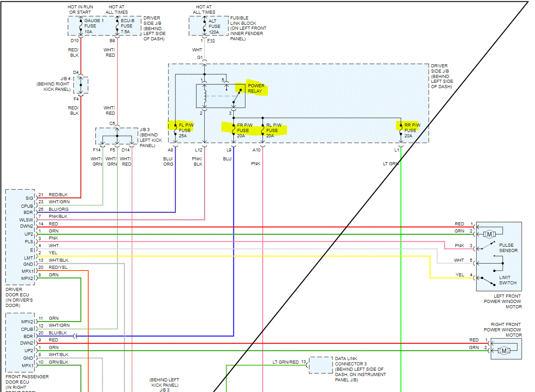This screenshot has width=535, height=392.
Task: Select the power relay coil symbol
Action: tap(204, 96)
